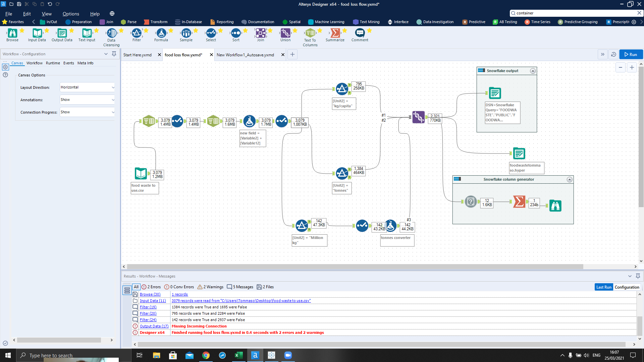Click the Million kg Filter node
Screen dimensions: 644x362
pyautogui.click(x=302, y=226)
